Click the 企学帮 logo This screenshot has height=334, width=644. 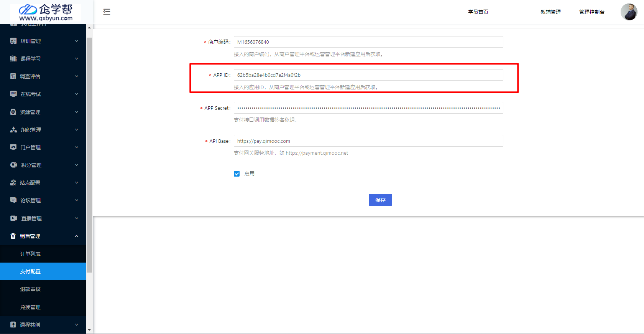[46, 13]
